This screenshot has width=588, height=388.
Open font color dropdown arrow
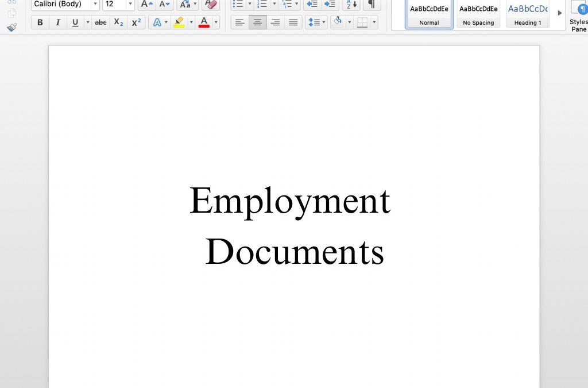click(x=216, y=22)
